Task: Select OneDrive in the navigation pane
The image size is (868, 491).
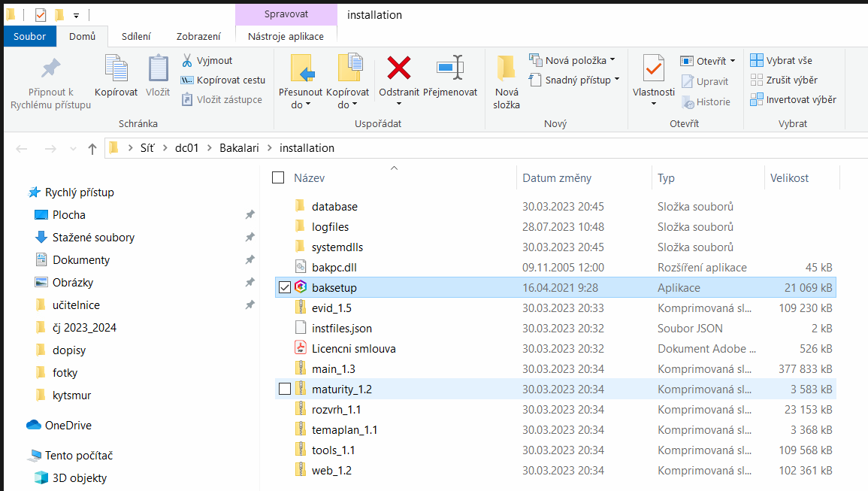Action: (68, 425)
